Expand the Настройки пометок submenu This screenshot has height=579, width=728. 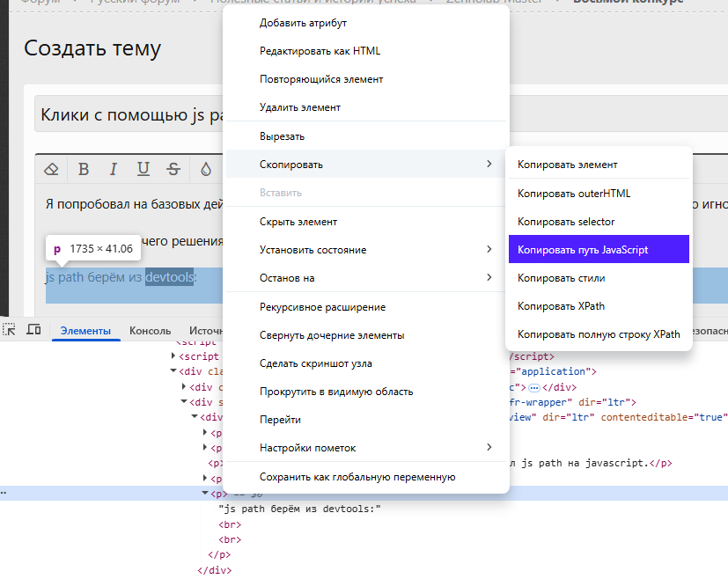pyautogui.click(x=489, y=448)
